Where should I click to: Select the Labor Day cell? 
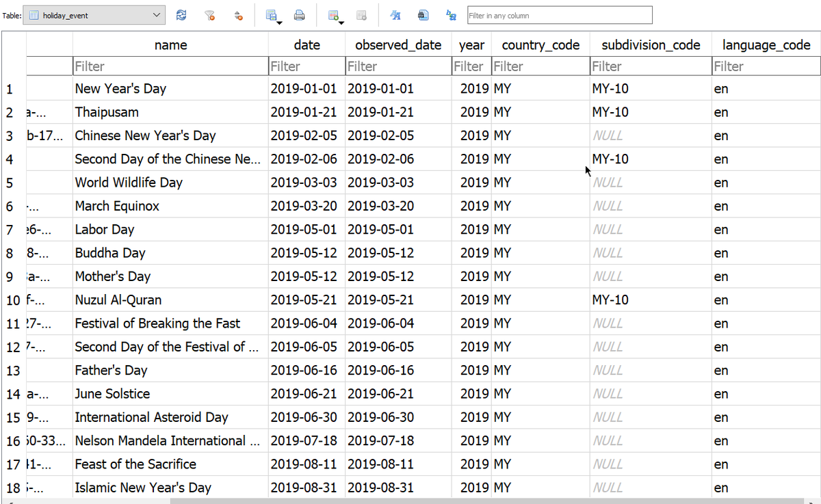[x=170, y=229]
